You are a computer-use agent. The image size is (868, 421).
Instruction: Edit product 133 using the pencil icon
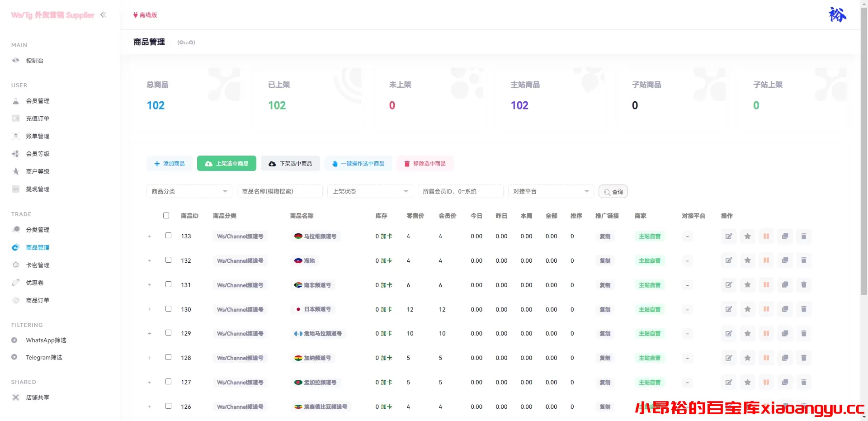728,236
